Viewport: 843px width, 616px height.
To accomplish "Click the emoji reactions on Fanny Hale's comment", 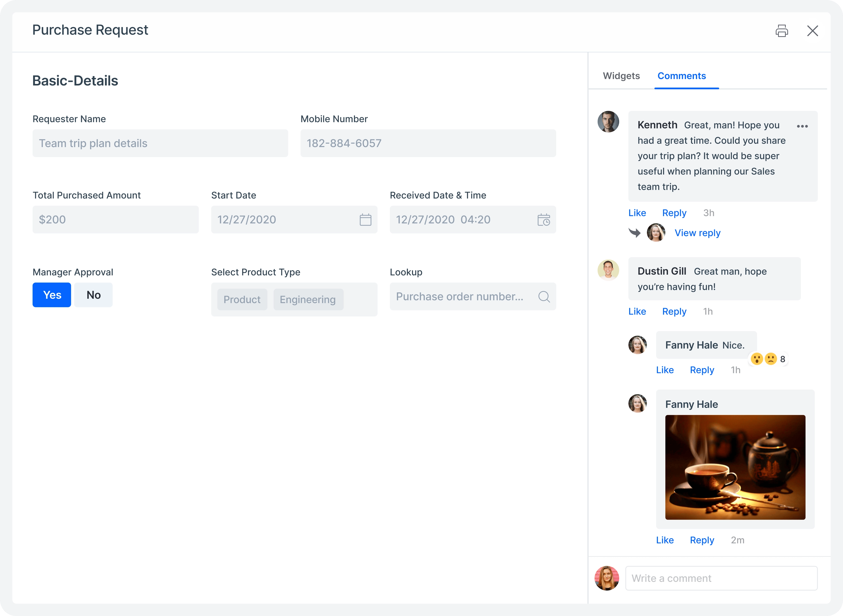I will click(768, 359).
